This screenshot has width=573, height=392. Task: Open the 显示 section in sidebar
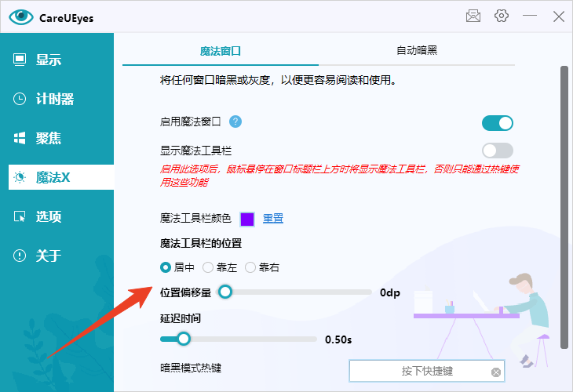point(49,60)
